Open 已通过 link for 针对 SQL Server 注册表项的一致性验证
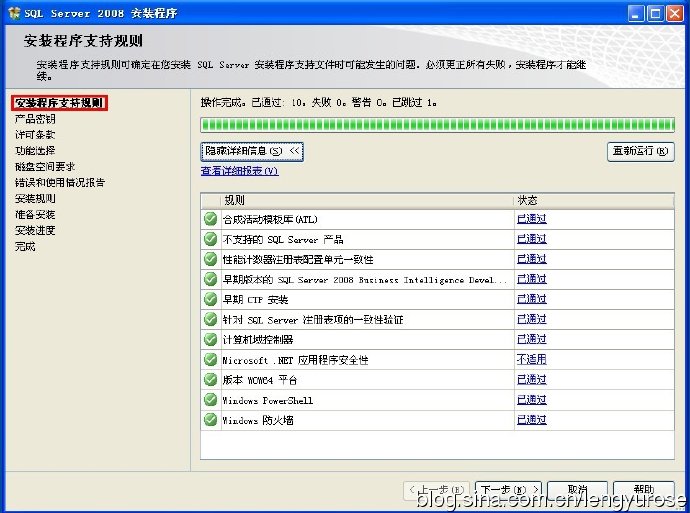The image size is (690, 513). click(x=532, y=319)
